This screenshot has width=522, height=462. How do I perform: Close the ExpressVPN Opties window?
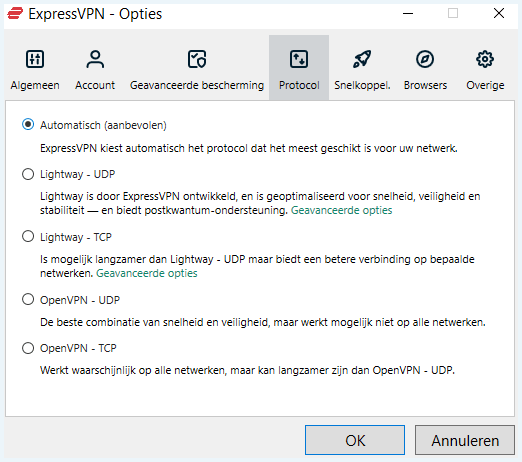[499, 14]
